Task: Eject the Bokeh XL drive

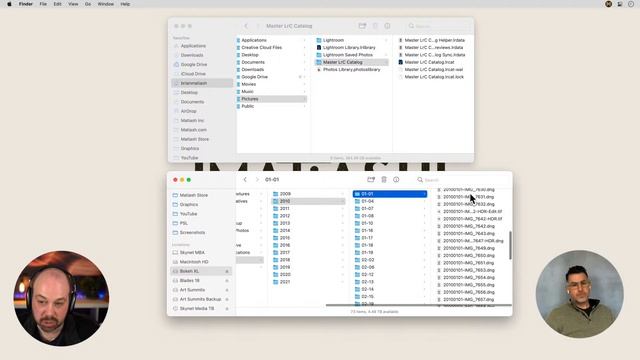Action: 227,271
